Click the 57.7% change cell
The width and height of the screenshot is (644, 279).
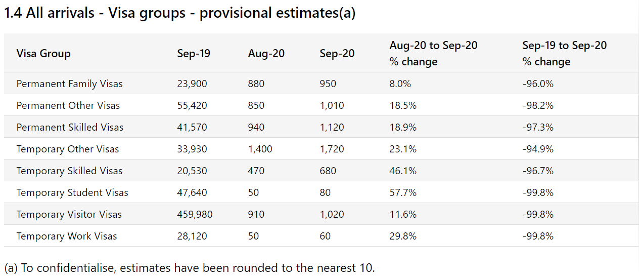pos(403,192)
